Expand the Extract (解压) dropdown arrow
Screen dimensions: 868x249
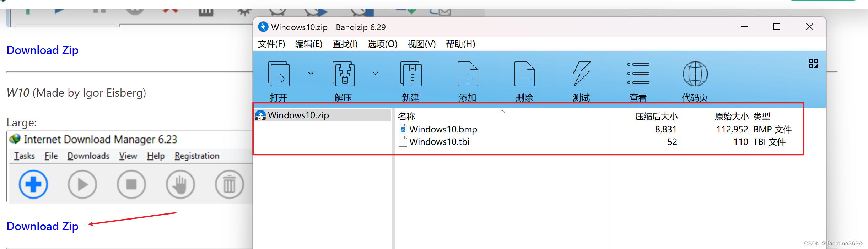pos(376,74)
